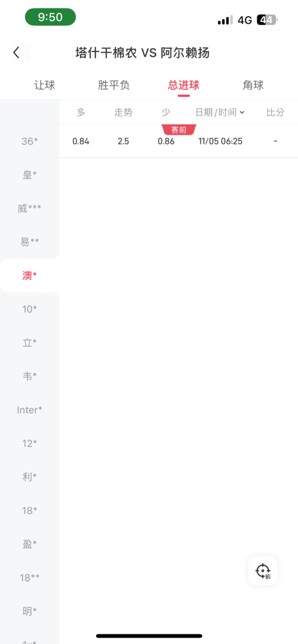
Task: Select bookmaker 36* in the sidebar
Action: (30, 141)
